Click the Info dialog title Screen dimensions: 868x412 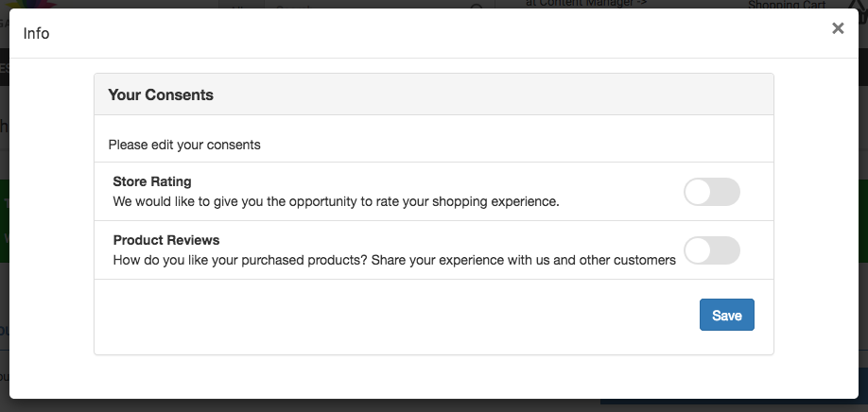click(x=37, y=33)
